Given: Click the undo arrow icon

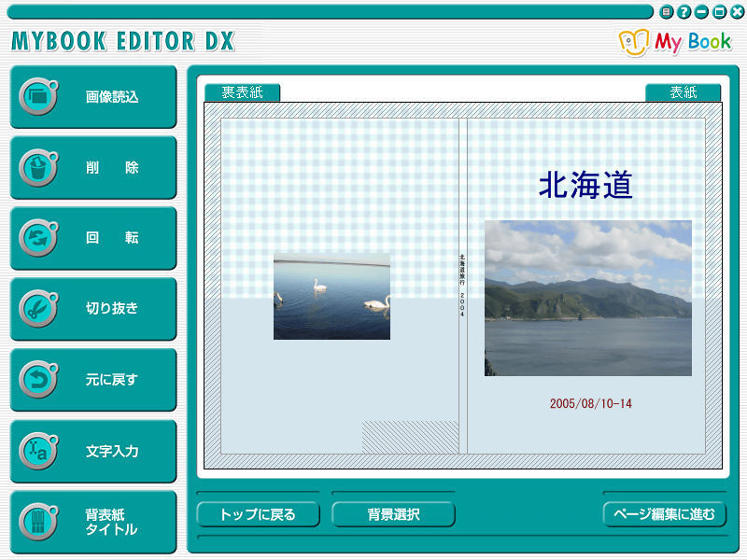Looking at the screenshot, I should [x=38, y=380].
